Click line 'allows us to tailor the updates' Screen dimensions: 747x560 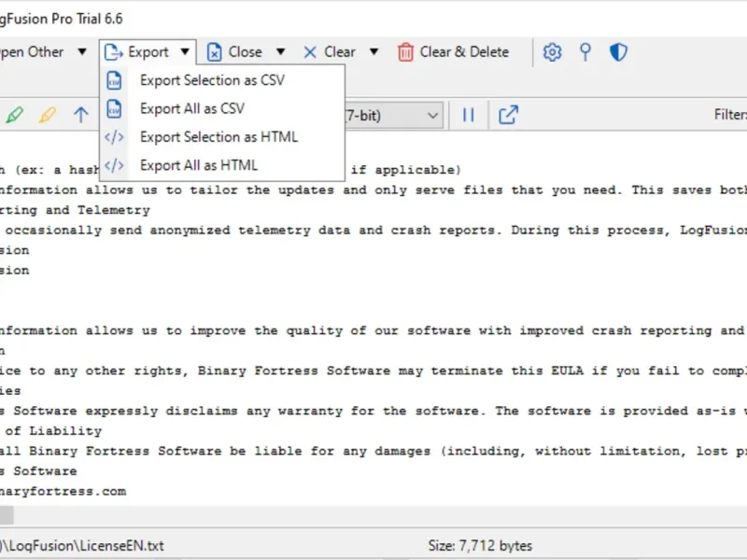coord(373,190)
